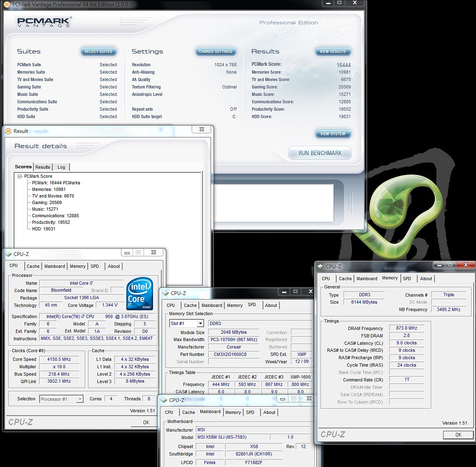Screen dimensions: 476x467
Task: Click Southbridge value 82801JR (ICH10R)
Action: click(254, 454)
